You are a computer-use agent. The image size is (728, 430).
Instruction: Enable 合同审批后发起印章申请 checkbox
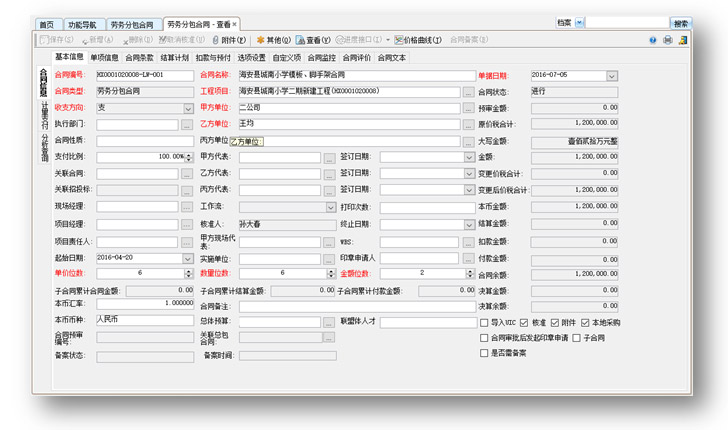[x=484, y=338]
